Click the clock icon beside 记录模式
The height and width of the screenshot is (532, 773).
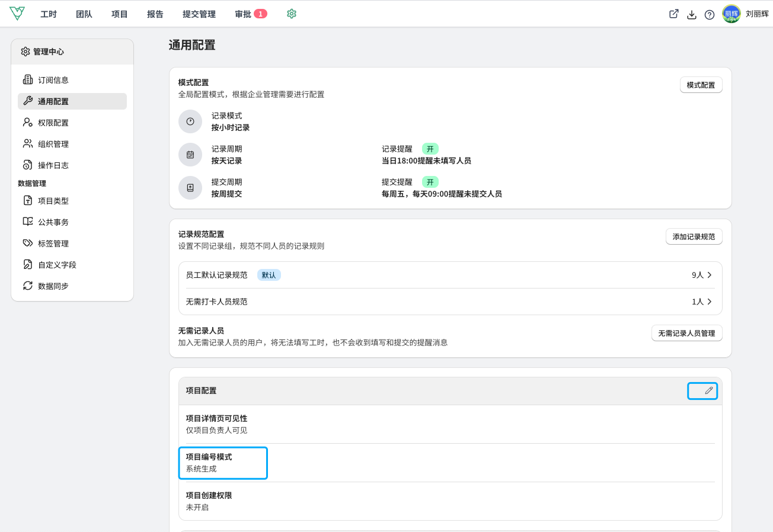[x=190, y=121]
